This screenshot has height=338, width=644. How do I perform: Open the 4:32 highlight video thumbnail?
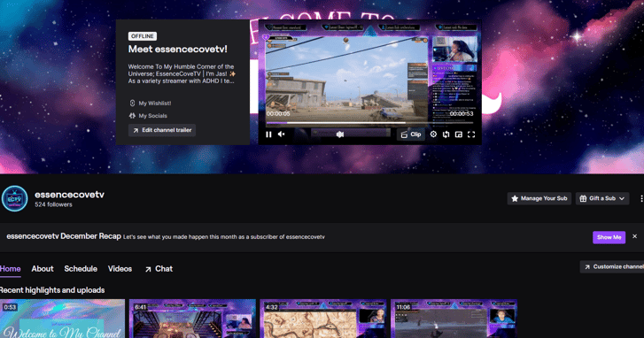(x=323, y=319)
